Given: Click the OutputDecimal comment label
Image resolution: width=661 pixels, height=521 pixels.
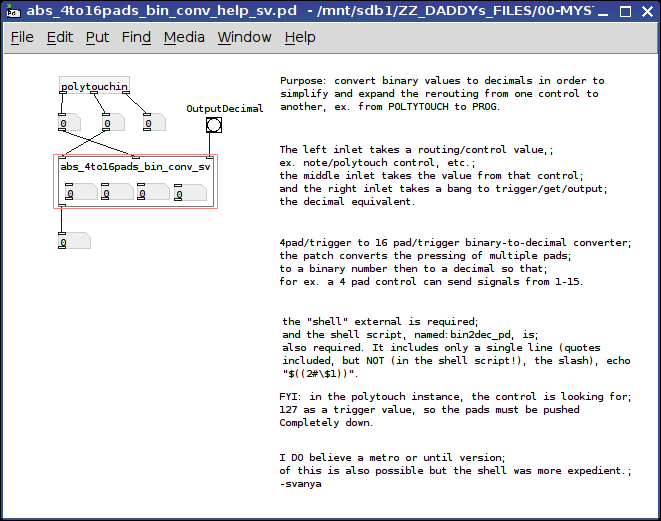Looking at the screenshot, I should [225, 109].
